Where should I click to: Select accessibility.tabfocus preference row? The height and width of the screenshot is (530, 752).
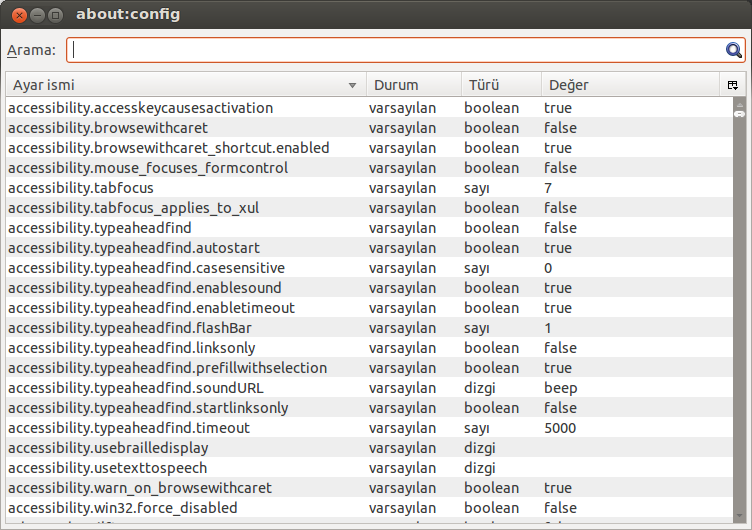coord(369,188)
